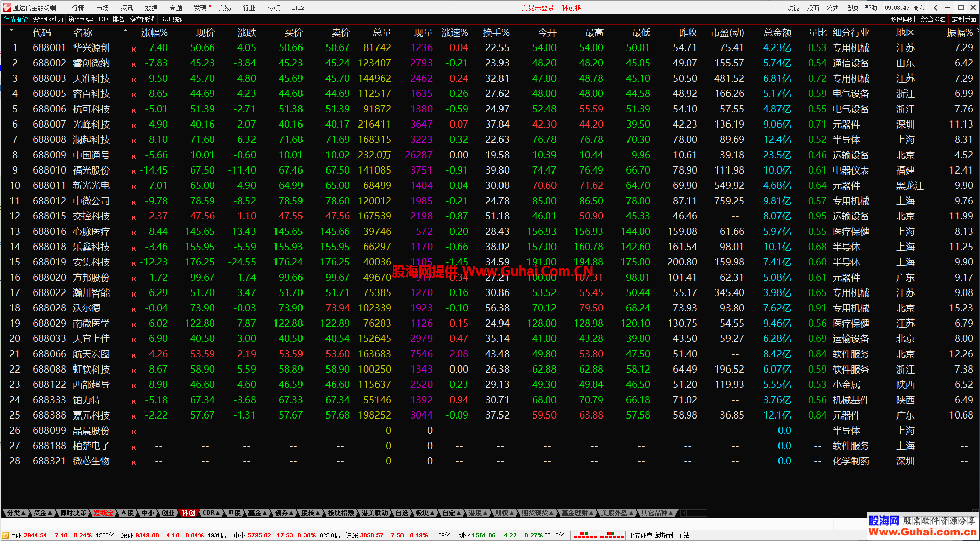Click the K marker icon beside 华兴源创
The width and height of the screenshot is (980, 541).
coord(134,50)
